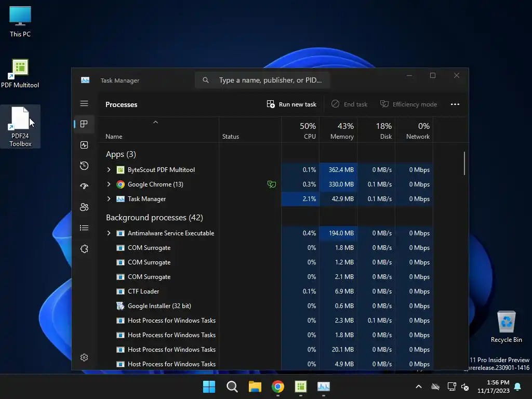Viewport: 532px width, 399px height.
Task: Click Run new task button
Action: click(x=291, y=104)
